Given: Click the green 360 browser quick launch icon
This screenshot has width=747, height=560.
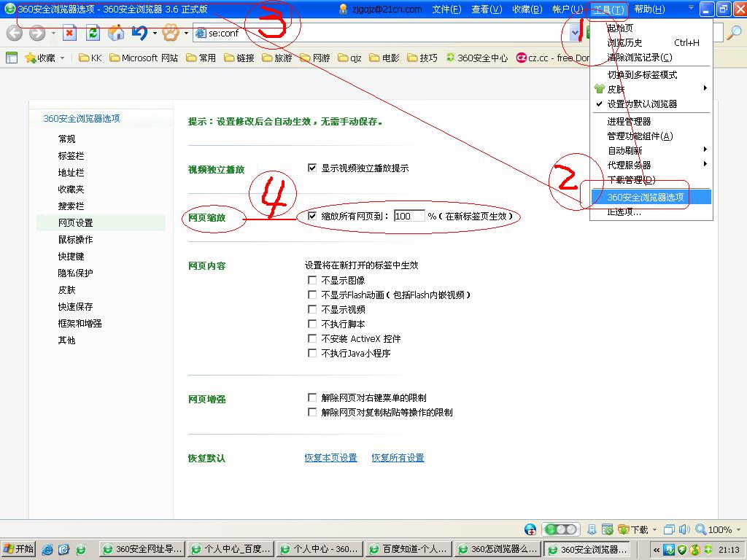Looking at the screenshot, I should (81, 549).
